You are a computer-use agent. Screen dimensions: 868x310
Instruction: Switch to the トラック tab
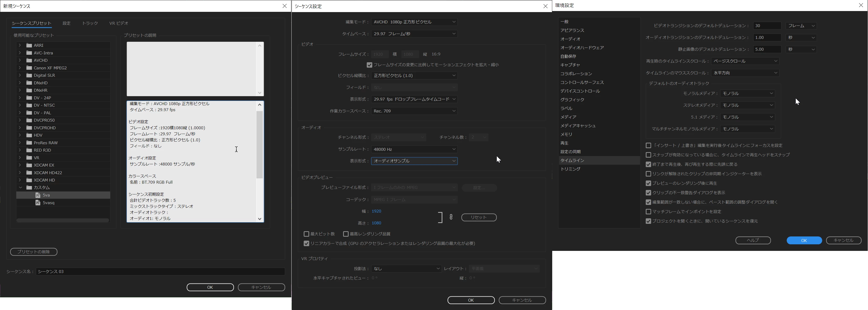click(90, 23)
